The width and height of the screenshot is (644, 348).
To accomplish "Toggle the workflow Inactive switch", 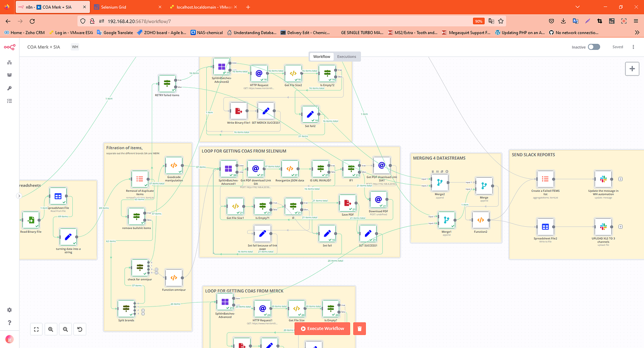I will pyautogui.click(x=593, y=47).
